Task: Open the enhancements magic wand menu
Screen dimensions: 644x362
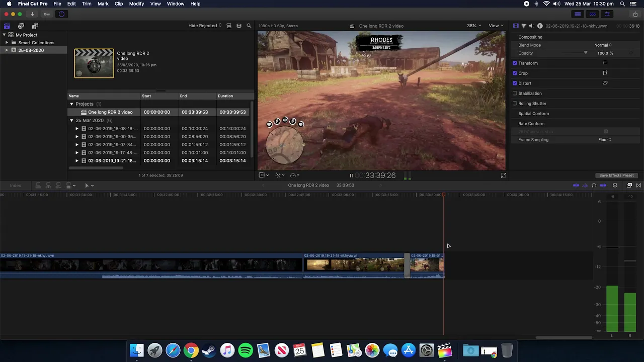Action: tap(279, 175)
